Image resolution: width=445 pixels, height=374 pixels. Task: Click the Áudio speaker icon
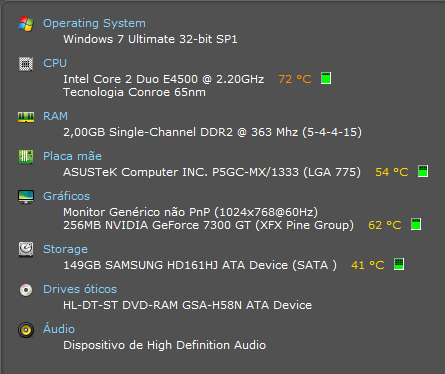click(x=26, y=330)
